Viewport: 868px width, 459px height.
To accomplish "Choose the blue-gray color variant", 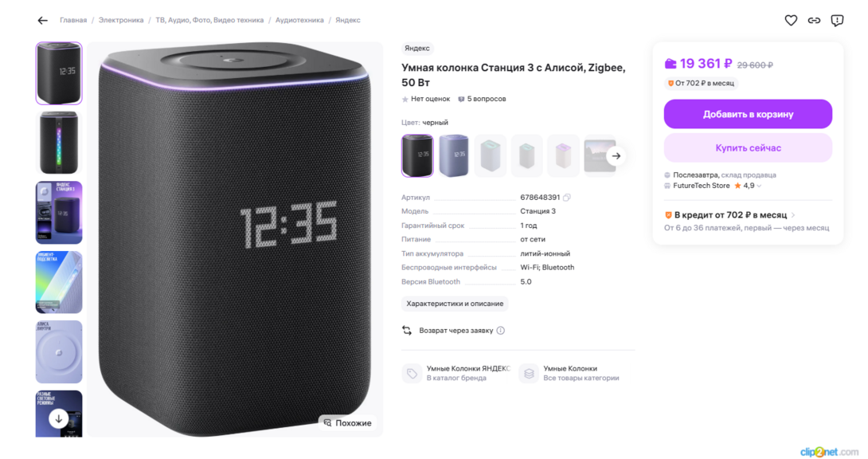I will point(453,155).
